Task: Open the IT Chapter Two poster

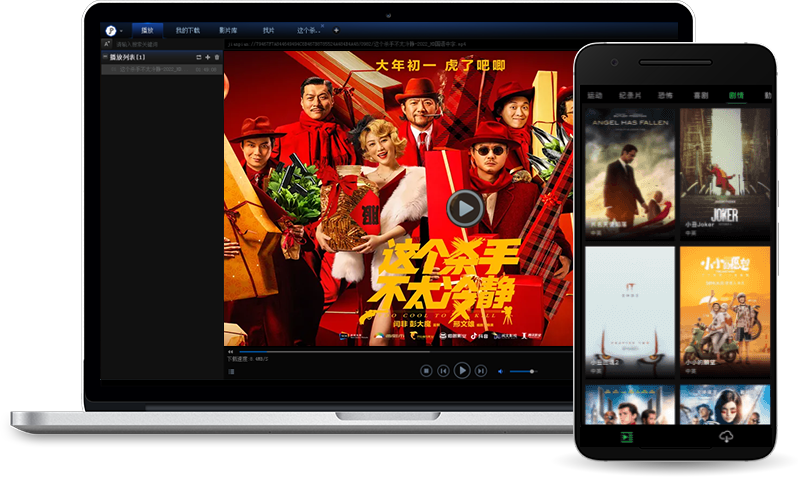Action: [x=630, y=312]
